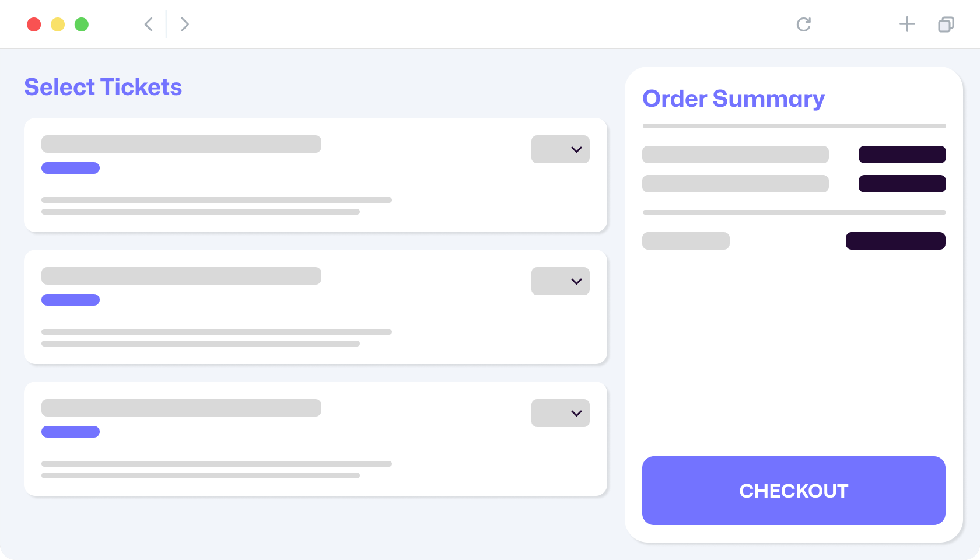This screenshot has width=980, height=560.
Task: Open first ticket quantity dropdown
Action: 561,149
